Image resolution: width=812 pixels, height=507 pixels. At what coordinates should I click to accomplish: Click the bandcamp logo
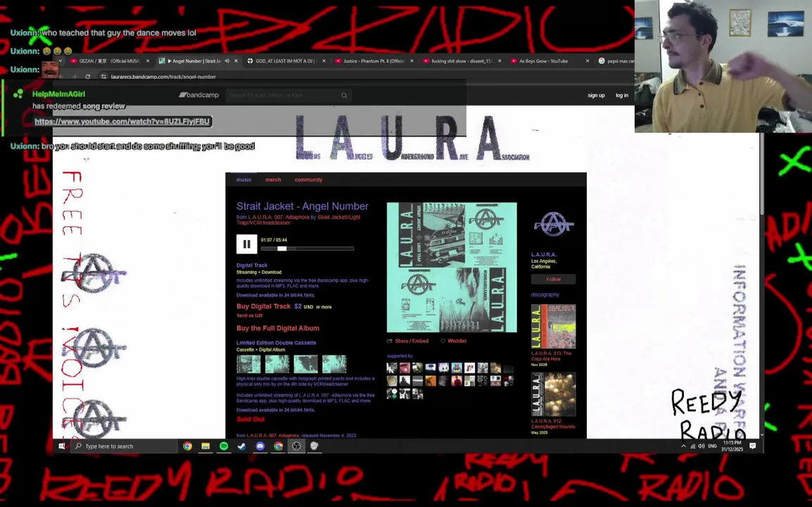coord(199,95)
